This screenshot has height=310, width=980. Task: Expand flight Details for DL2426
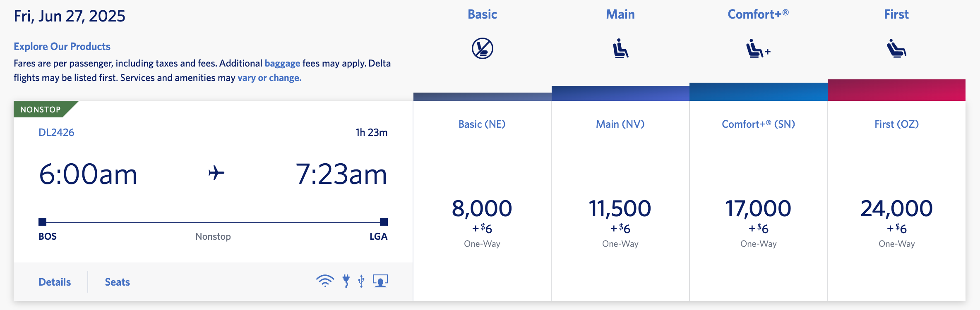54,281
